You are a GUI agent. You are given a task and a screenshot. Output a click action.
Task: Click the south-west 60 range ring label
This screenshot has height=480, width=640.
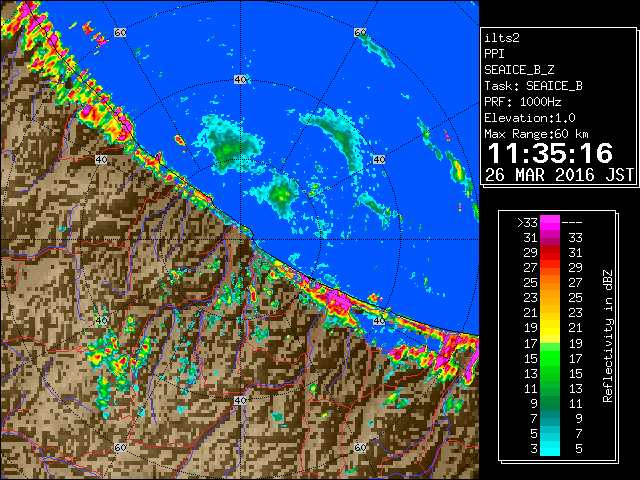120,447
